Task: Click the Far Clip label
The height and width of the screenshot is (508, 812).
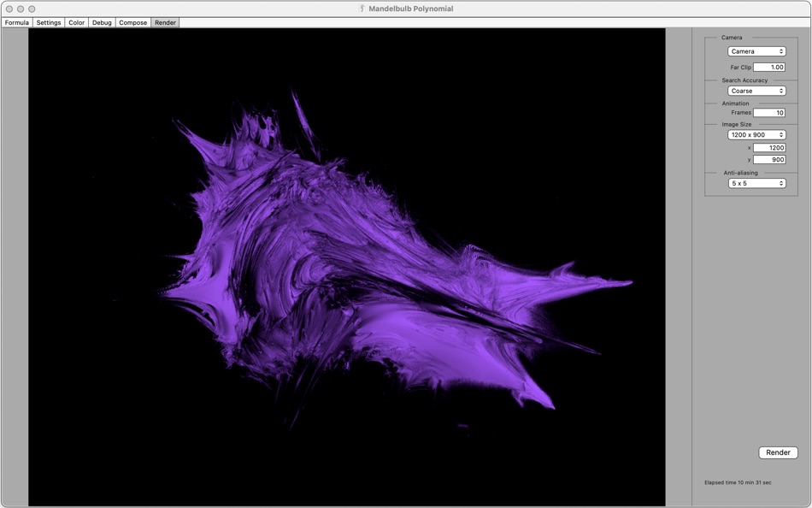Action: pos(740,68)
